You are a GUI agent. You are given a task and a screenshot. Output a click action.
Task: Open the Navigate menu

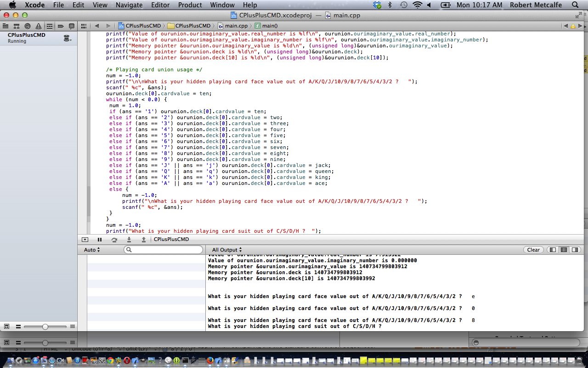(129, 5)
